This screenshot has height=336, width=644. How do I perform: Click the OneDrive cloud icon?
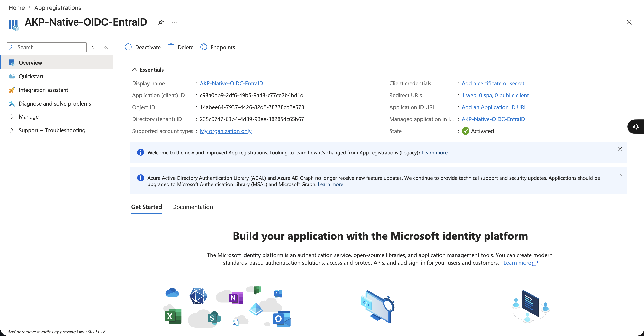click(172, 292)
